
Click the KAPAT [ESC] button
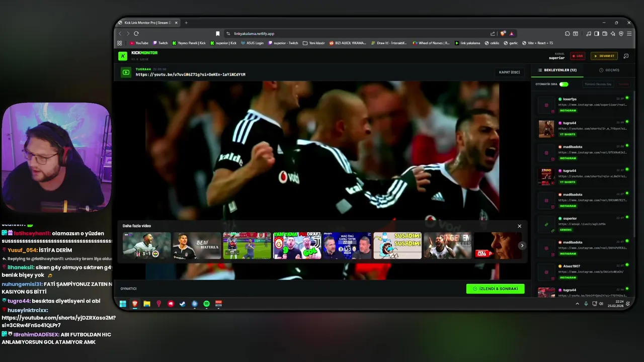pyautogui.click(x=509, y=72)
